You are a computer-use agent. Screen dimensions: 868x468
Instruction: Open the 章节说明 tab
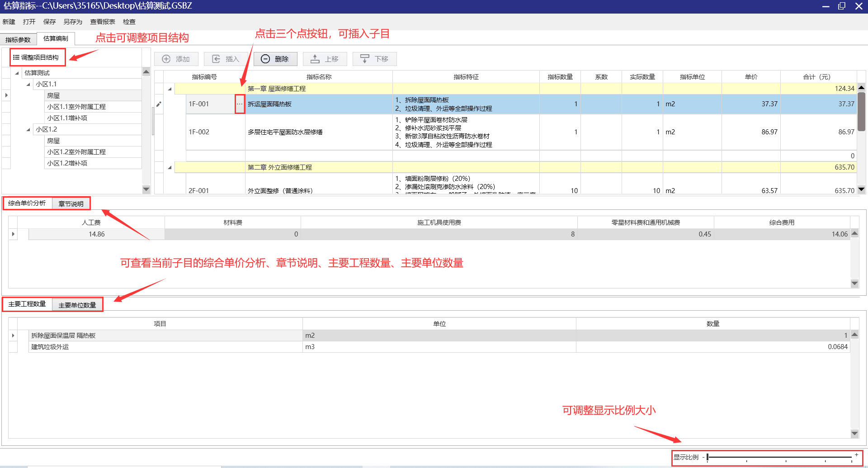(71, 204)
